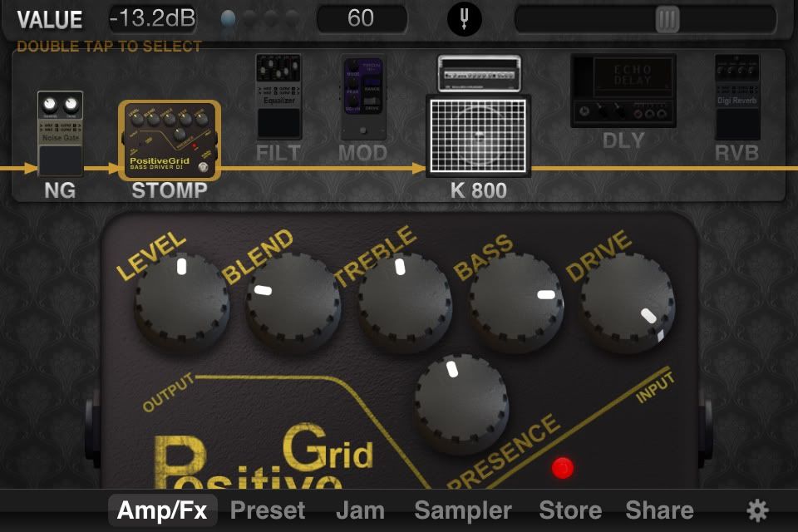Click the STOMP label
This screenshot has width=798, height=532.
pos(170,190)
